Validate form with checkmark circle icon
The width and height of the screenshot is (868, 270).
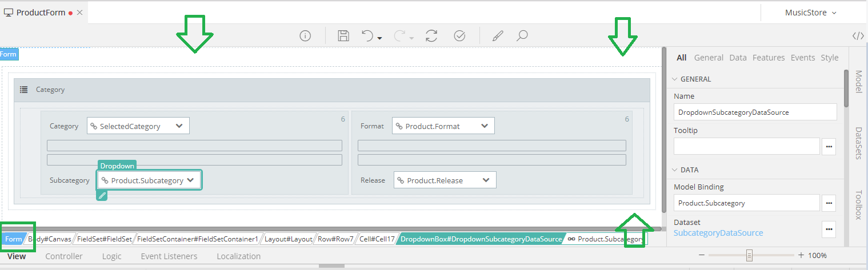point(459,36)
